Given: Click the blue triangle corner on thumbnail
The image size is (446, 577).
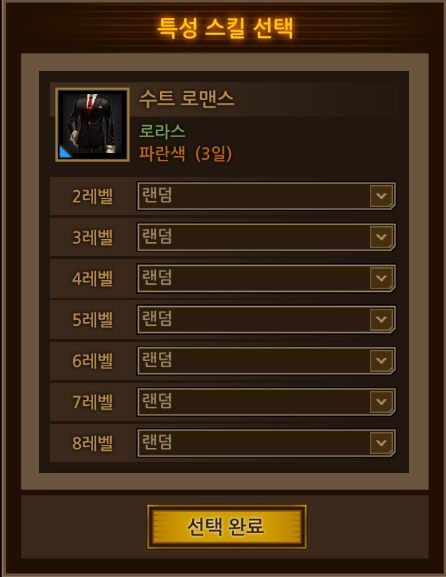Looking at the screenshot, I should [64, 152].
